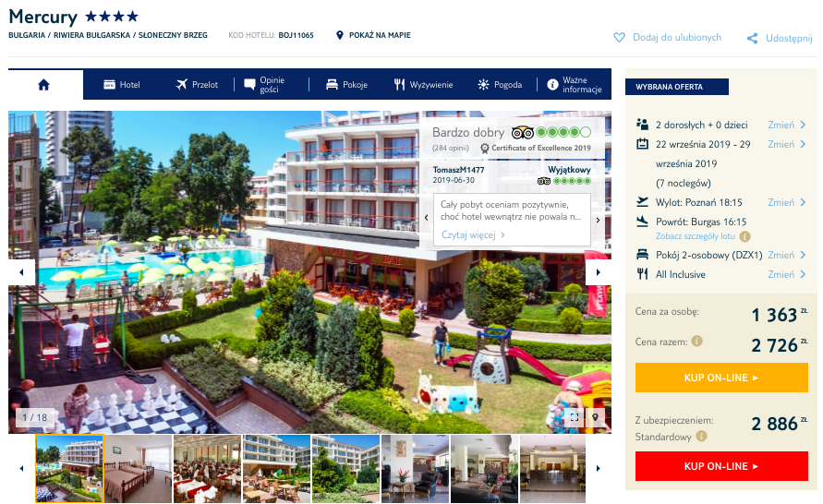Image resolution: width=823 pixels, height=504 pixels.
Task: Click the share icon next to Udostępnij
Action: tap(752, 38)
